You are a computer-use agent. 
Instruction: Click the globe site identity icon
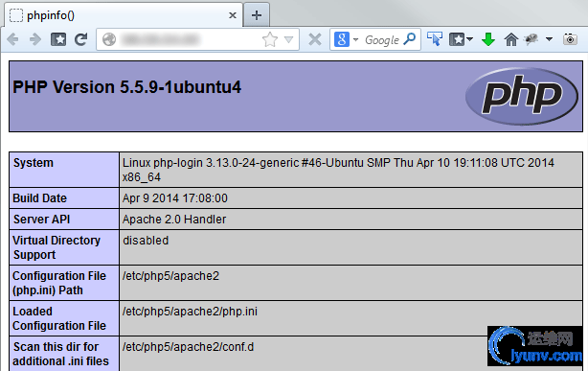pos(109,39)
